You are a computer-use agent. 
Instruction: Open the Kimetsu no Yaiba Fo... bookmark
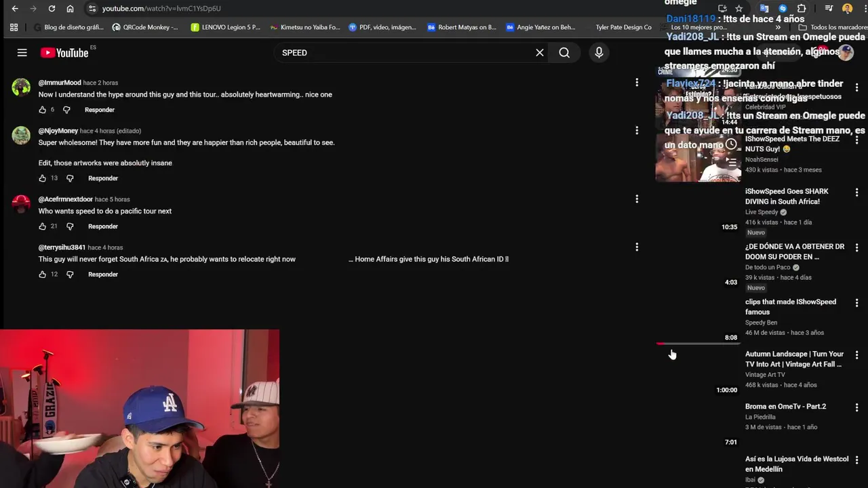click(304, 27)
